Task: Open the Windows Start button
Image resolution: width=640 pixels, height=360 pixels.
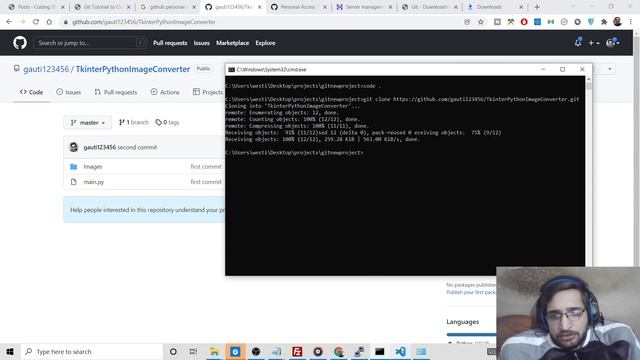Action: click(10, 351)
